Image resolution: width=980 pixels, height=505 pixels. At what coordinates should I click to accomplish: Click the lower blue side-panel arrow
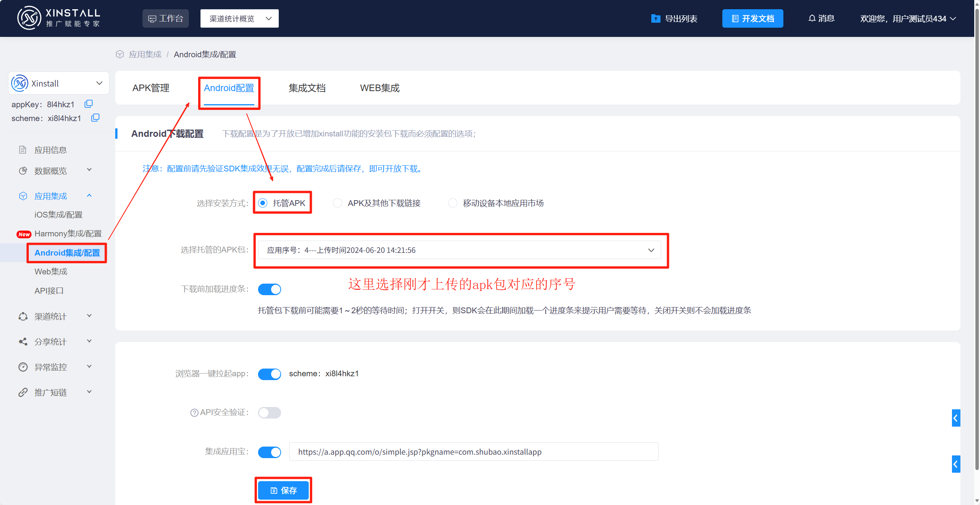pos(956,464)
